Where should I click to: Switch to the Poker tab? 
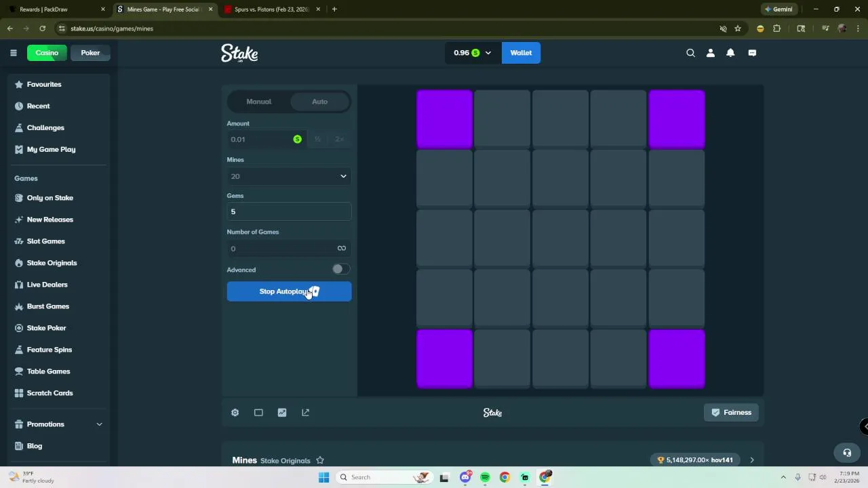click(90, 53)
